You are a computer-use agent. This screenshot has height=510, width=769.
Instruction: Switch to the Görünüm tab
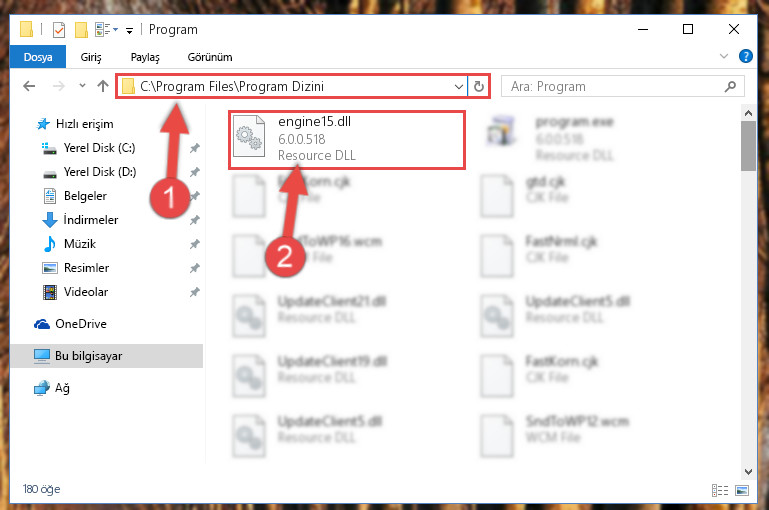tap(210, 57)
